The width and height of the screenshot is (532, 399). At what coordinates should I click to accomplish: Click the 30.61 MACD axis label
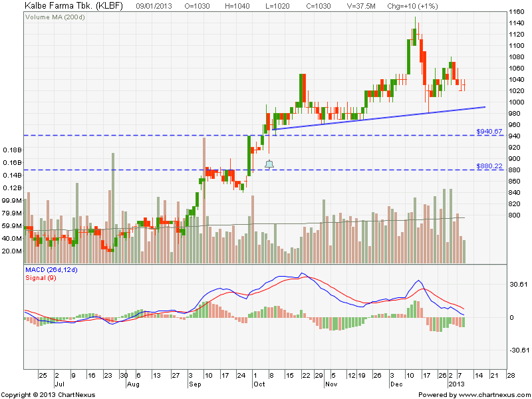[519, 285]
